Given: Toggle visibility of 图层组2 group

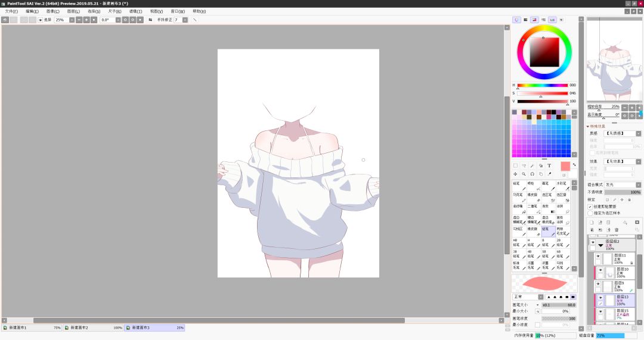Looking at the screenshot, I should (x=592, y=242).
